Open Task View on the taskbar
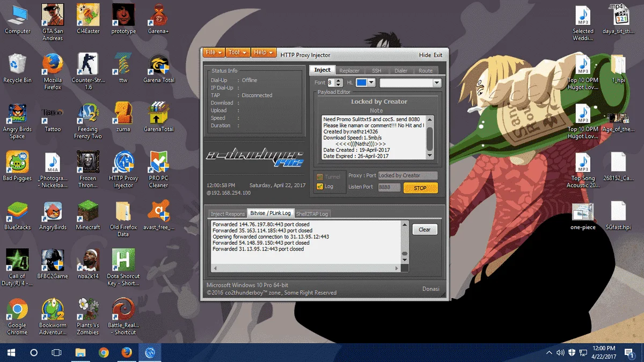The width and height of the screenshot is (644, 362). coord(56,352)
